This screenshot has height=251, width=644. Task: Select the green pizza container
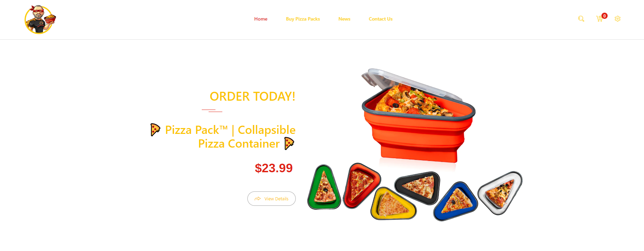tap(324, 188)
